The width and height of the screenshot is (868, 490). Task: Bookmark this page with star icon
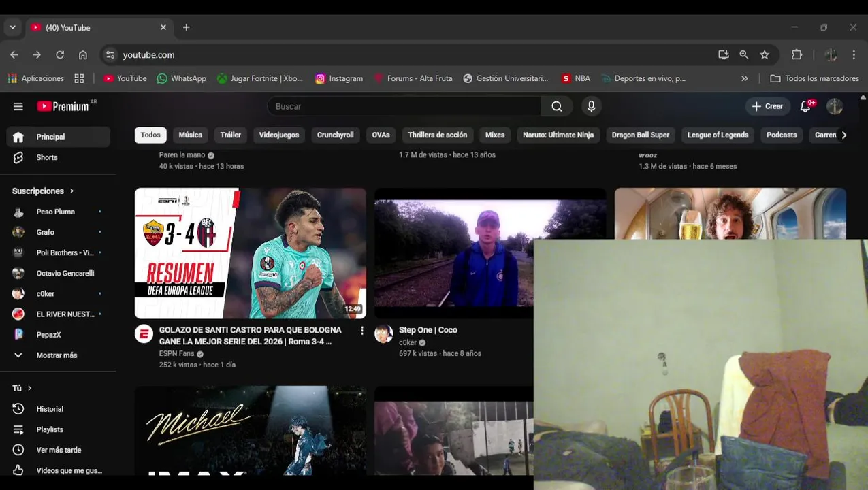pos(765,55)
